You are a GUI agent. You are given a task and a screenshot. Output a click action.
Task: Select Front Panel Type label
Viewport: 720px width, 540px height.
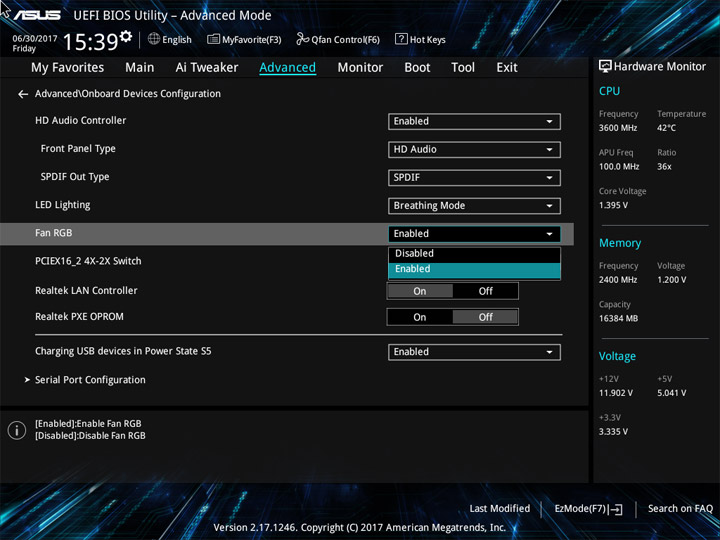pos(78,149)
